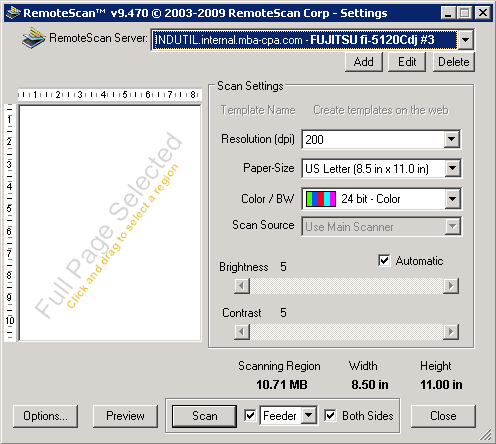The height and width of the screenshot is (444, 496).
Task: Click the Scan button
Action: 204,416
